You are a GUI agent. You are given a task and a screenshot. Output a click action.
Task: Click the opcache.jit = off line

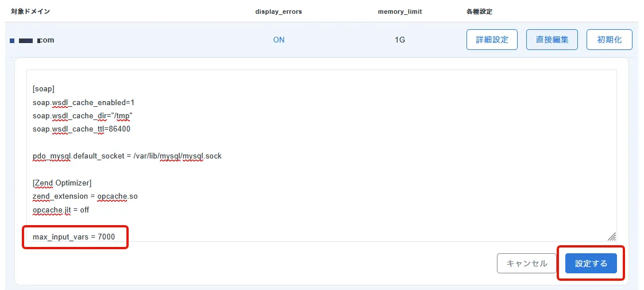click(61, 210)
